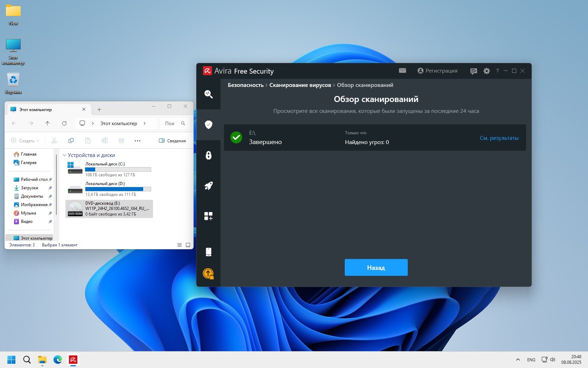
Task: Click the Назад button
Action: [x=376, y=267]
